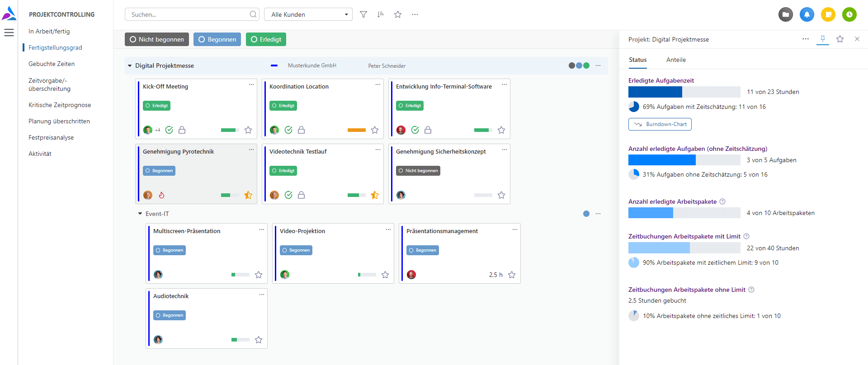Open Gebuchte Zeiten in sidebar
This screenshot has height=365, width=868.
coord(52,64)
